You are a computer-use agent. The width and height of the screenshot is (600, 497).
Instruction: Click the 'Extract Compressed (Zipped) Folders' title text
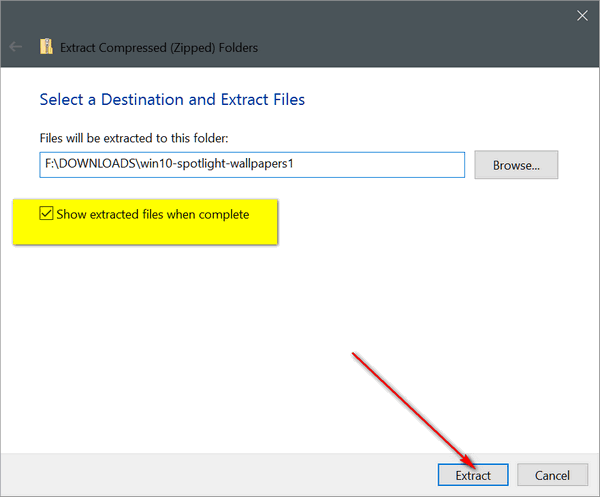(x=159, y=48)
